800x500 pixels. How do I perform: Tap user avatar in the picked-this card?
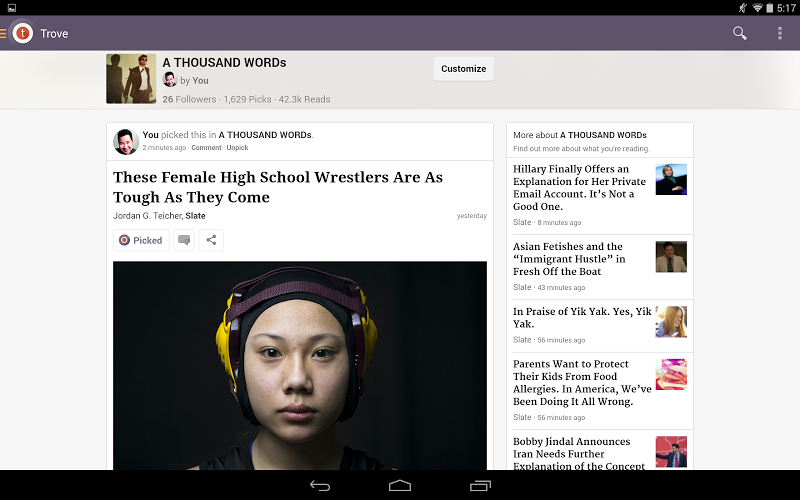(126, 141)
